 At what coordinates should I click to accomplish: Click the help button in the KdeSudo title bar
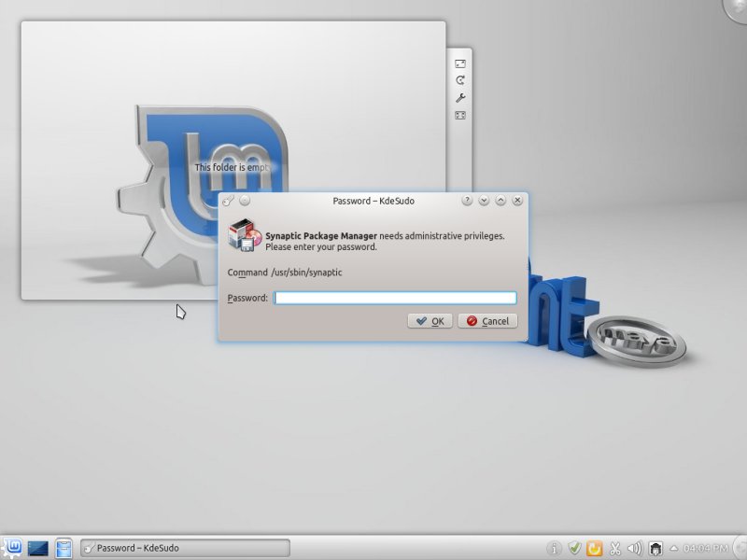467,201
